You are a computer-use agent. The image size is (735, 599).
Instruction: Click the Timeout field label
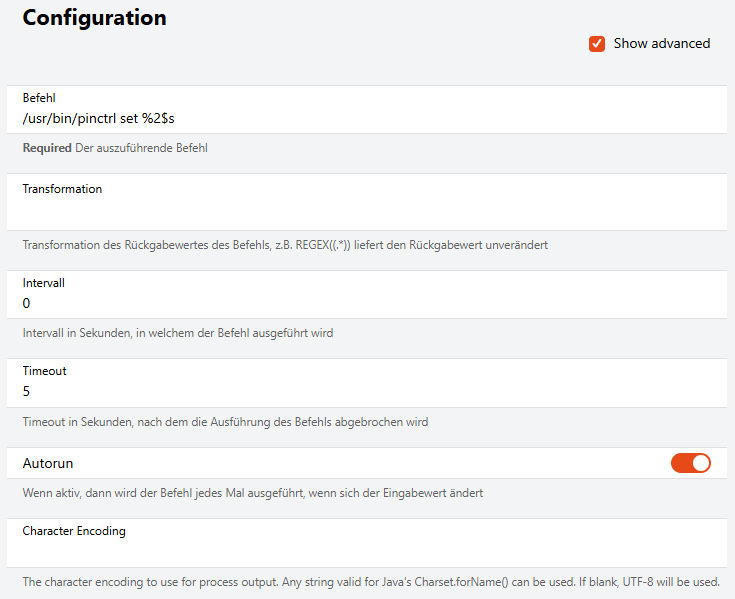(44, 371)
